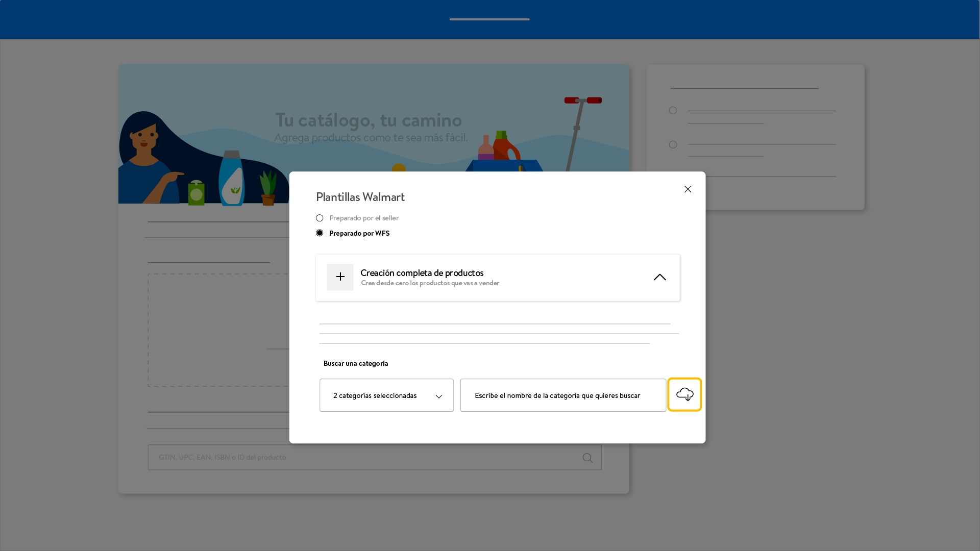Collapse the Creación completa de productos section
980x551 pixels.
[x=659, y=277]
